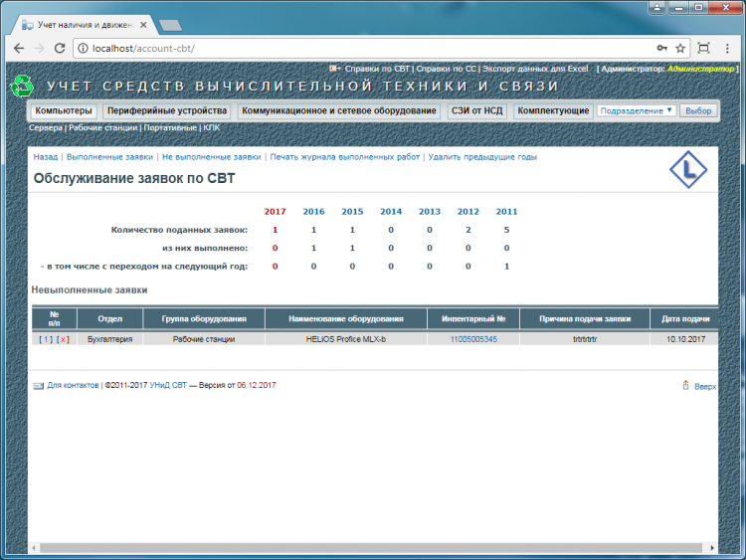The height and width of the screenshot is (560, 746).
Task: Click the browser back arrow
Action: tap(19, 48)
